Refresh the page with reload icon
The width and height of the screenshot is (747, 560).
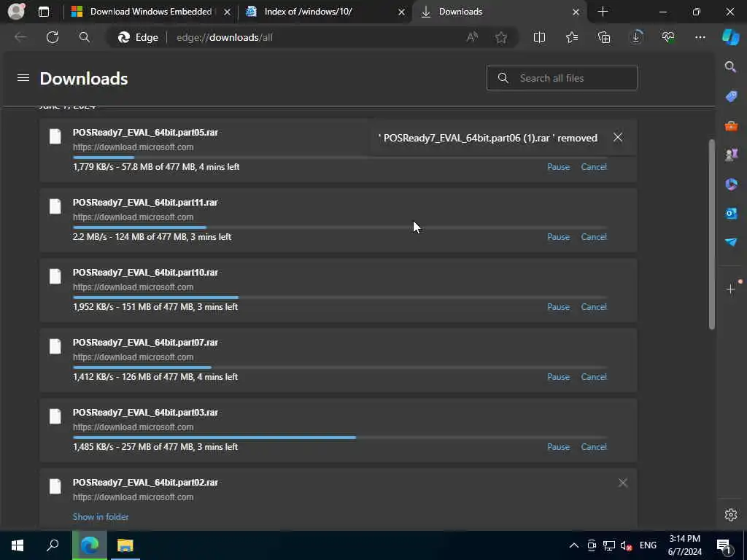[x=53, y=37]
